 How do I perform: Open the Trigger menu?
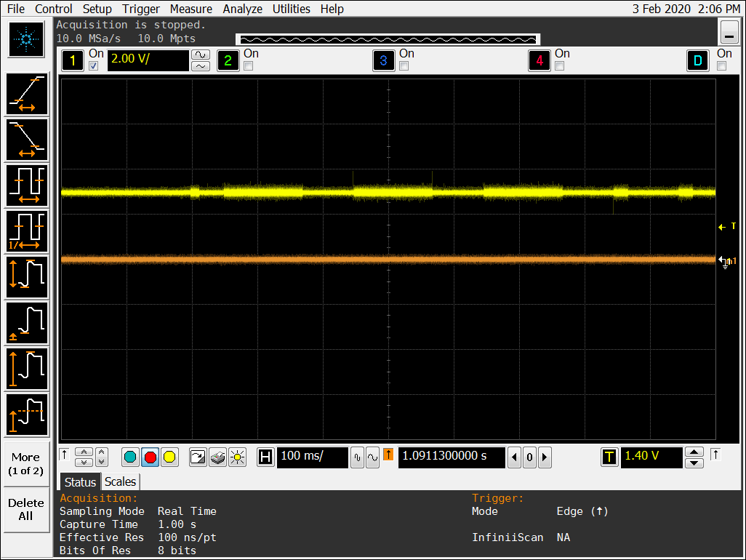(x=141, y=9)
